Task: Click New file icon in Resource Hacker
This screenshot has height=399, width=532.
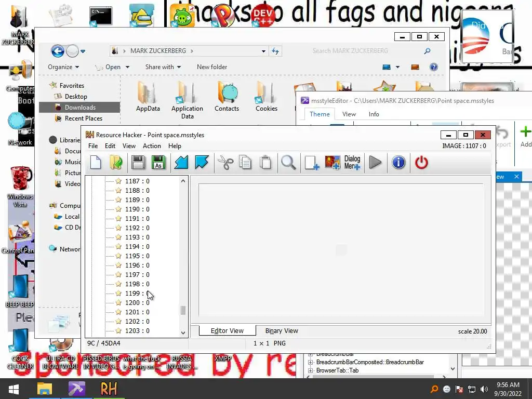Action: point(96,163)
